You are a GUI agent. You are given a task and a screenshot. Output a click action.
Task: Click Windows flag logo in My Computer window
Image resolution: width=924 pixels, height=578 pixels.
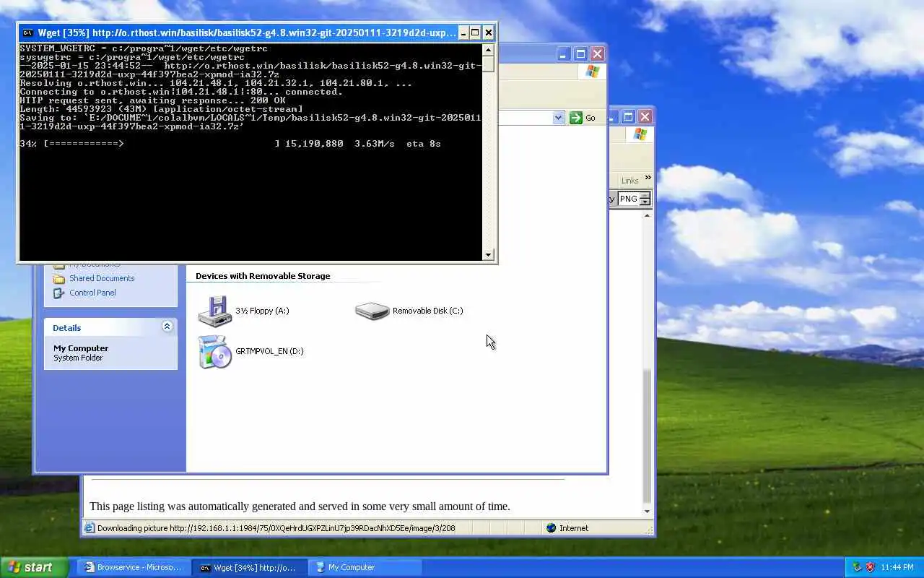coord(593,72)
